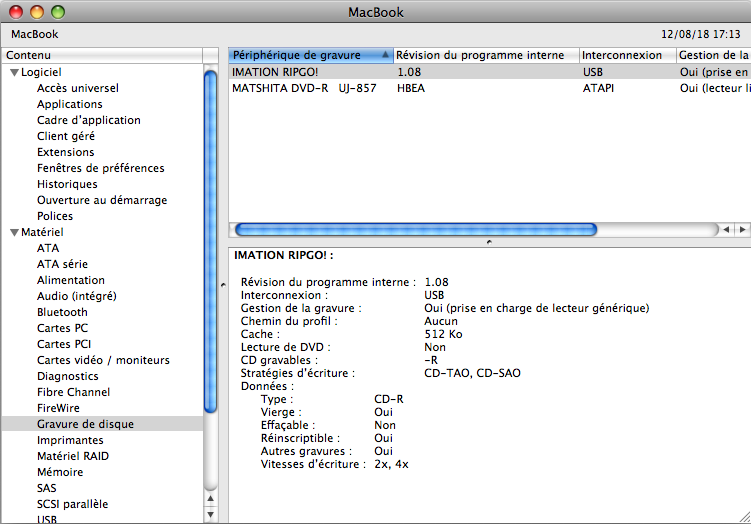Select Audio (intégré) entry
Viewport: 752px width, 524px height.
click(77, 296)
